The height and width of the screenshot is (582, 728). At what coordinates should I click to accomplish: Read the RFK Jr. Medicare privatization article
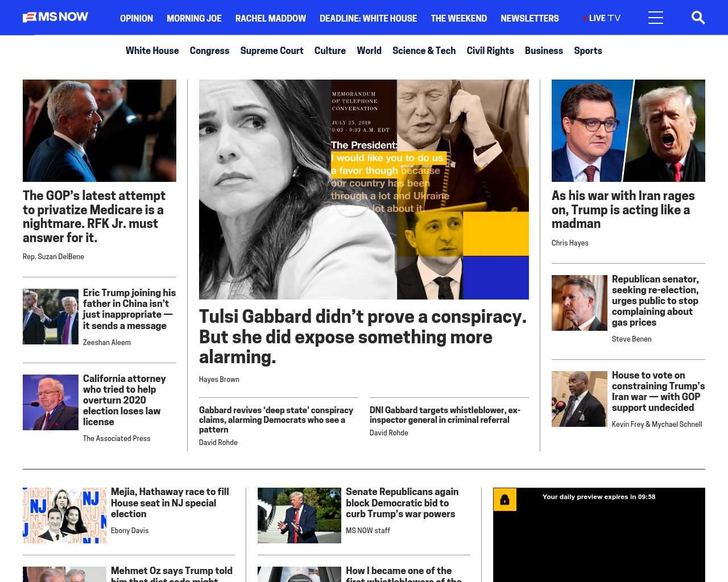pyautogui.click(x=94, y=217)
